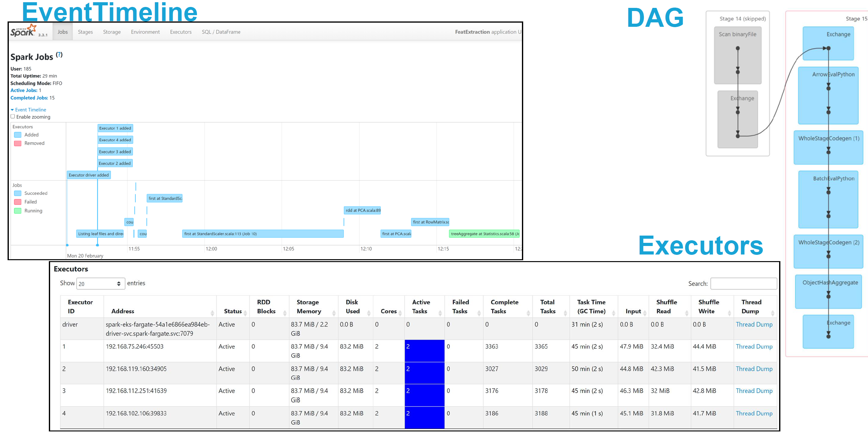Select the running treeAggregate job bar
Image resolution: width=868 pixels, height=433 pixels.
click(484, 234)
